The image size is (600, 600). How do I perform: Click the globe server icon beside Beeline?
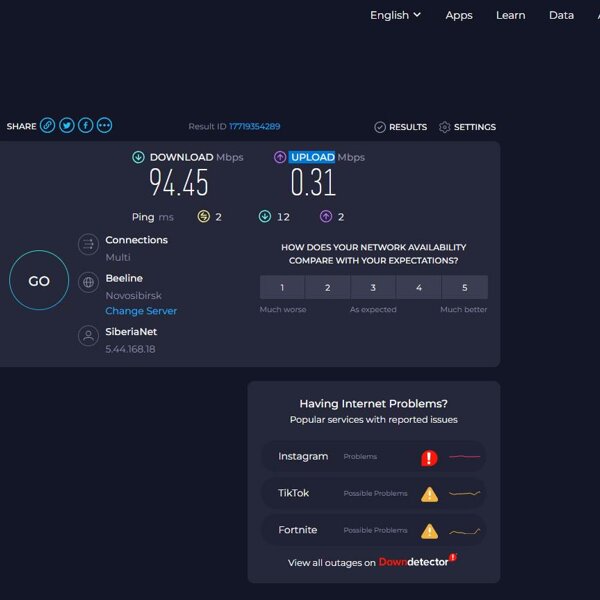(88, 282)
